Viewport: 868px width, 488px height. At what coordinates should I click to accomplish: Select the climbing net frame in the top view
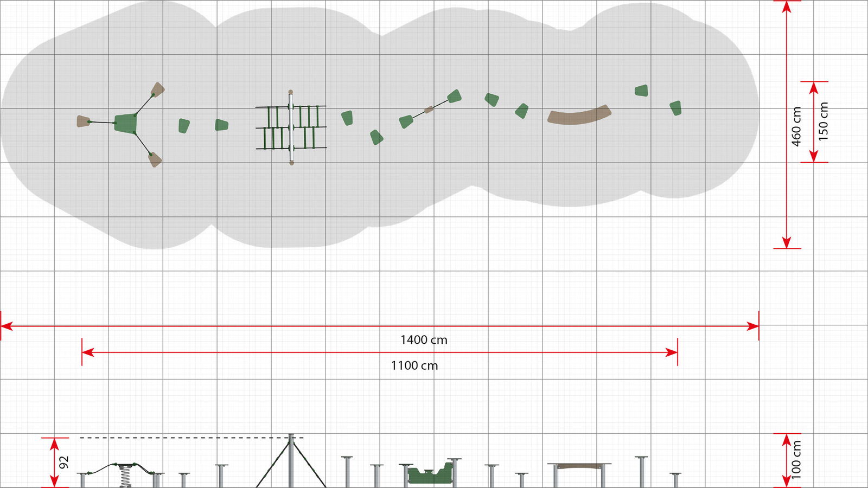point(291,127)
